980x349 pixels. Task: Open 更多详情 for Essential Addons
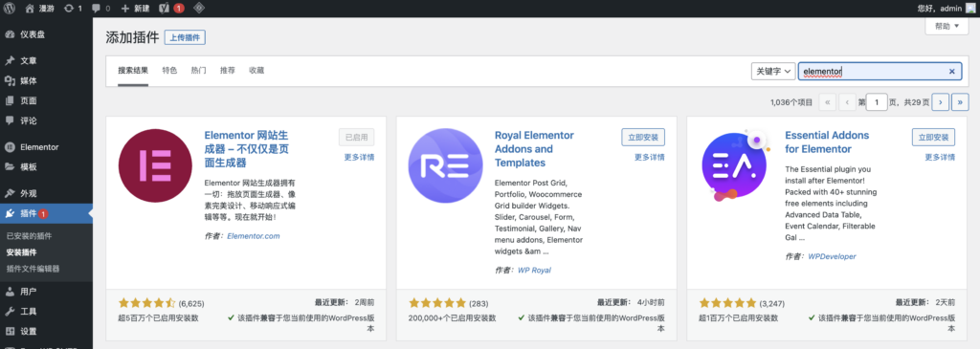pyautogui.click(x=940, y=158)
